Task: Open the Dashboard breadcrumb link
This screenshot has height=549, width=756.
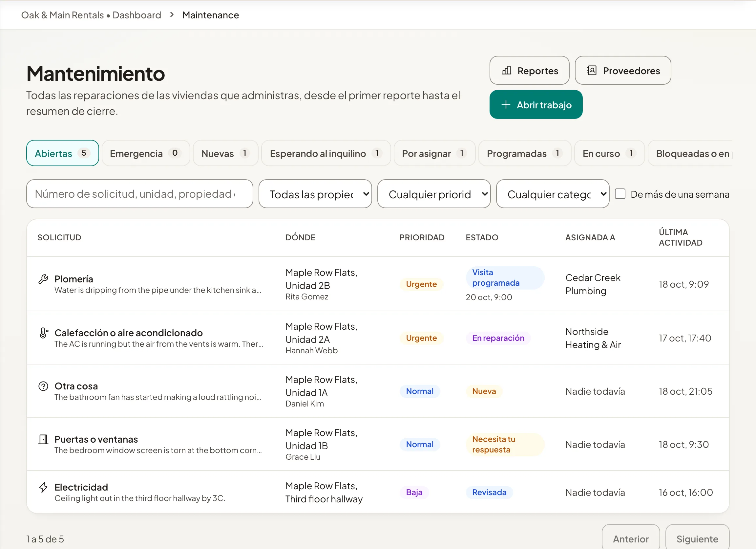Action: pos(137,15)
